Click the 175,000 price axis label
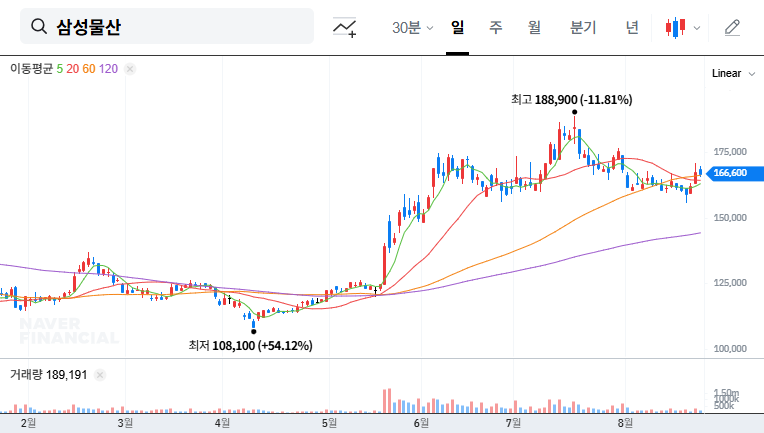The height and width of the screenshot is (433, 764). pyautogui.click(x=730, y=152)
